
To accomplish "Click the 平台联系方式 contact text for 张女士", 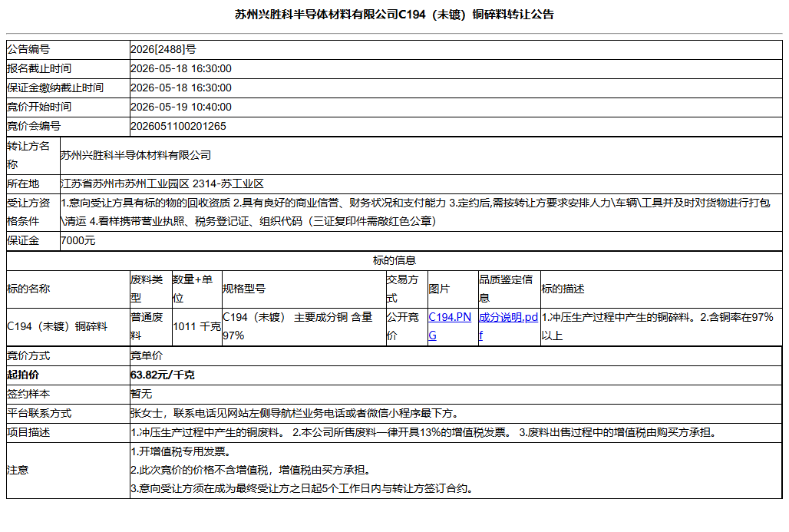I will [295, 414].
